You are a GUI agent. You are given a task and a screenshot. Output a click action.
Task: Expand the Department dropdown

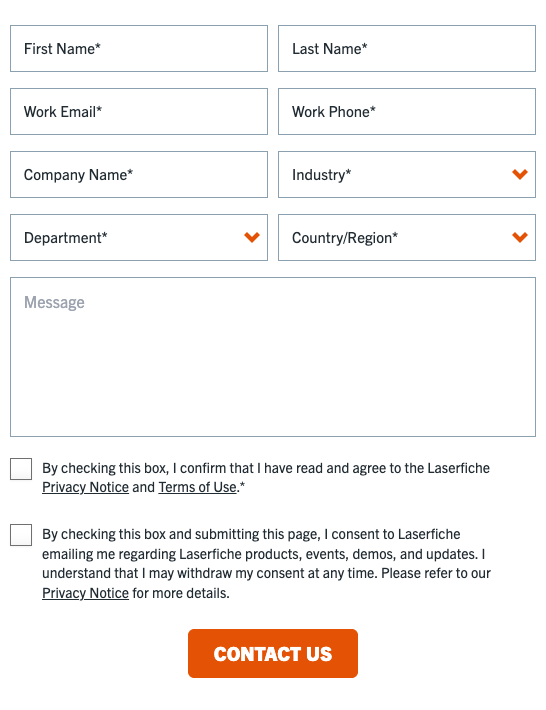pyautogui.click(x=139, y=237)
